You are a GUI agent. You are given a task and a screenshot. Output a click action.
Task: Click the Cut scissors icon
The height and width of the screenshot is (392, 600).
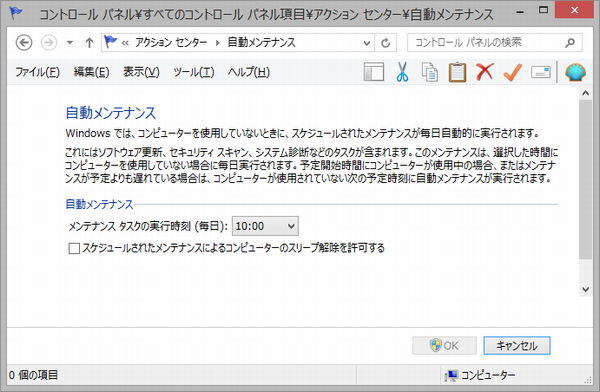click(x=402, y=72)
